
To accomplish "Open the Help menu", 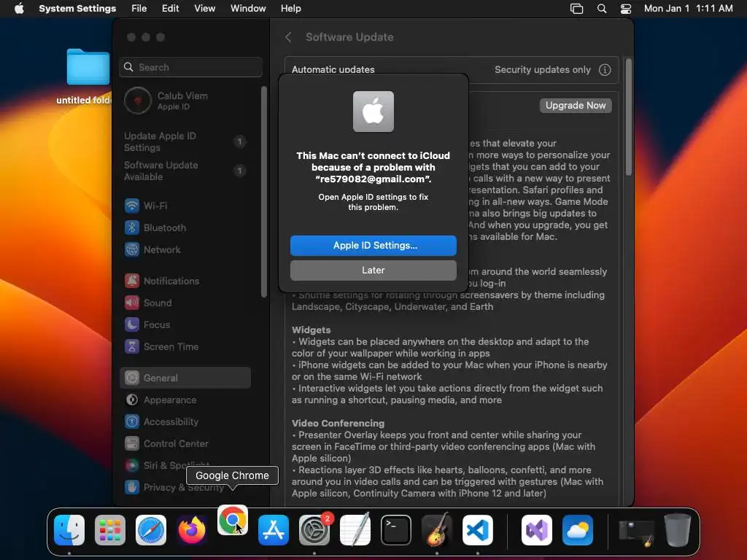I will [x=290, y=9].
